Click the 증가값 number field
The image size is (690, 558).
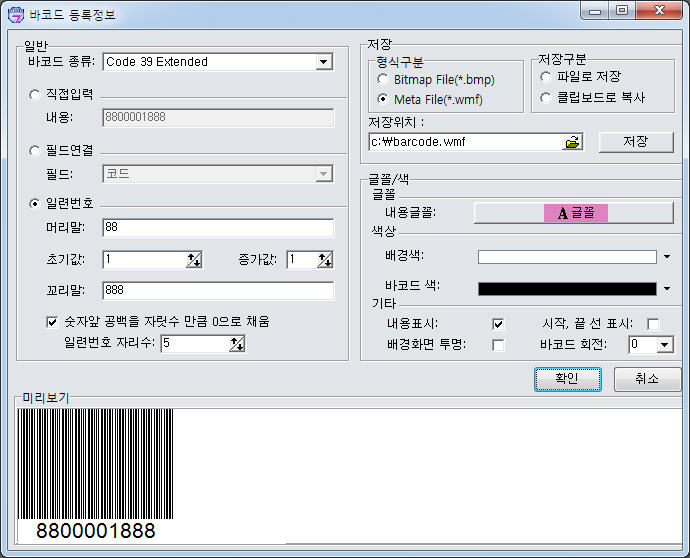pos(302,260)
